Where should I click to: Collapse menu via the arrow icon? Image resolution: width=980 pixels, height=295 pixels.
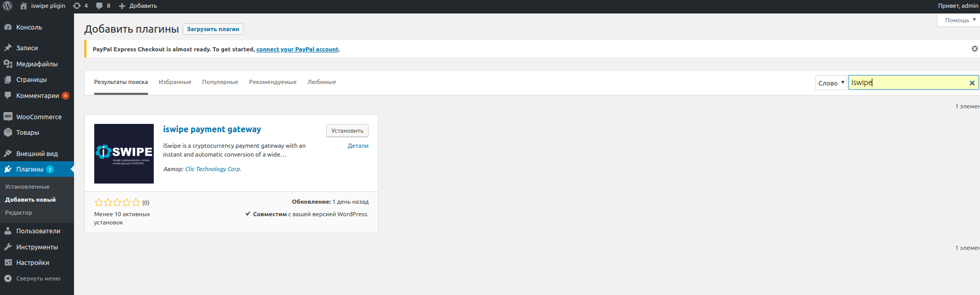pyautogui.click(x=8, y=278)
